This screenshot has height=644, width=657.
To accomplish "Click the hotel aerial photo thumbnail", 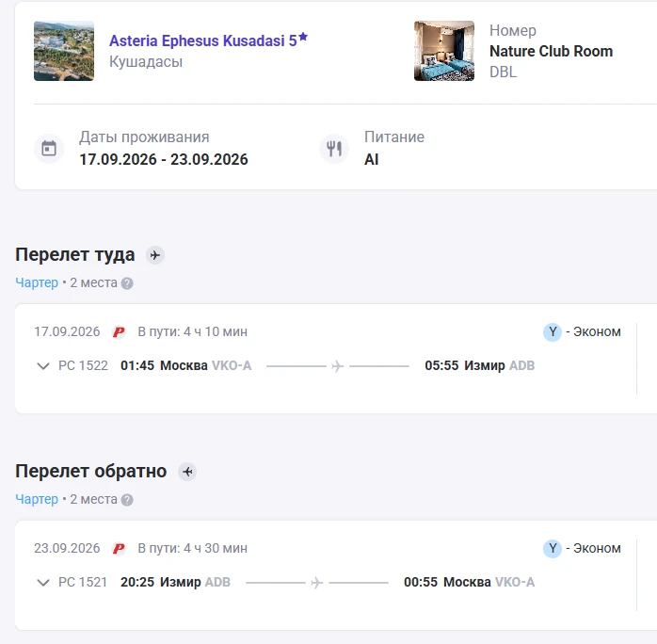I will 64,51.
